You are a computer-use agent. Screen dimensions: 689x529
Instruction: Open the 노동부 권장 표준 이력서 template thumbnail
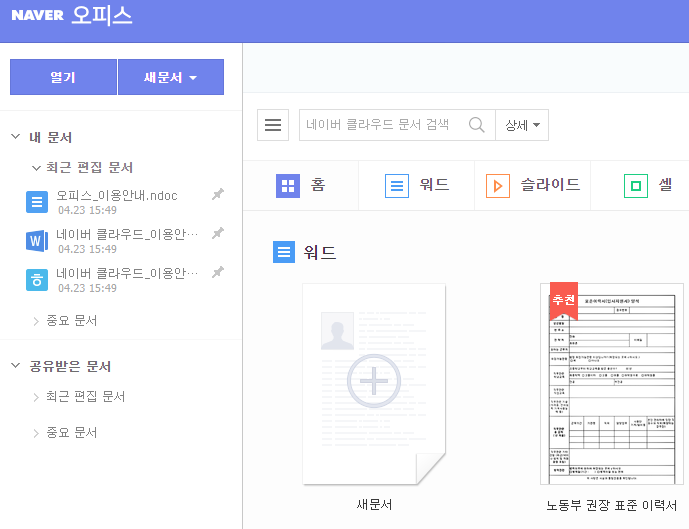click(x=612, y=384)
